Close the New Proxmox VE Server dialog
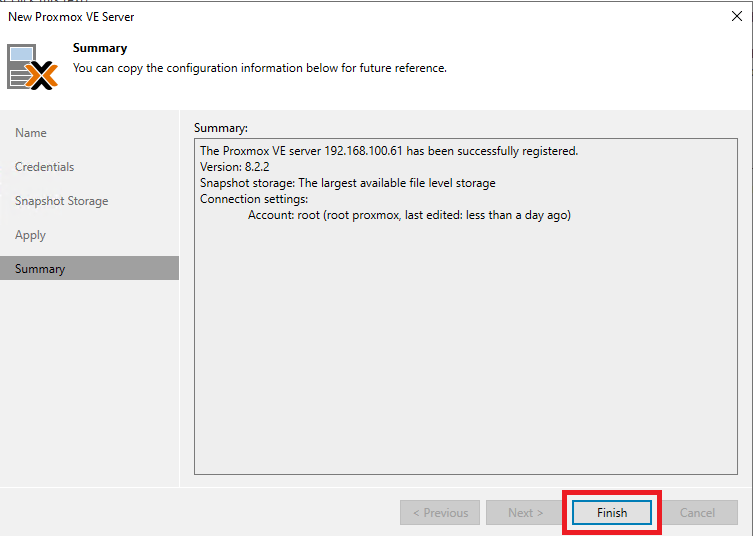Viewport: 753px width, 538px height. coord(737,16)
